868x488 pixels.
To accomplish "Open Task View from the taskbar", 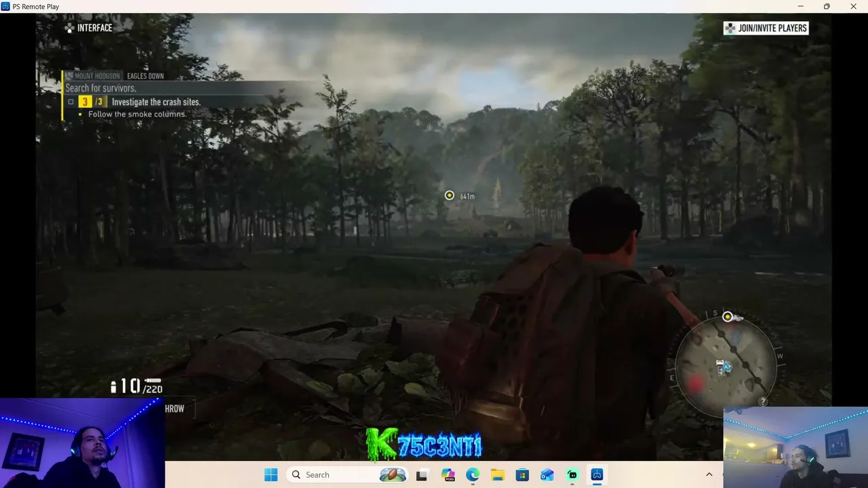I will 421,474.
